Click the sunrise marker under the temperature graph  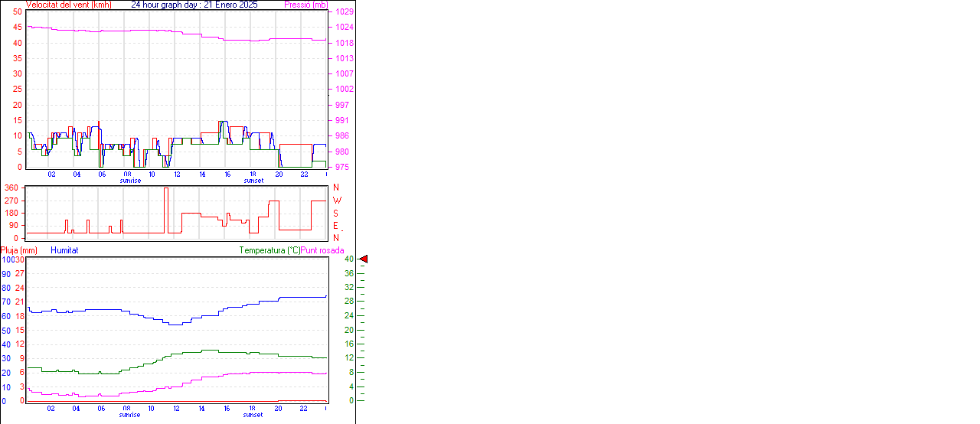click(x=130, y=415)
